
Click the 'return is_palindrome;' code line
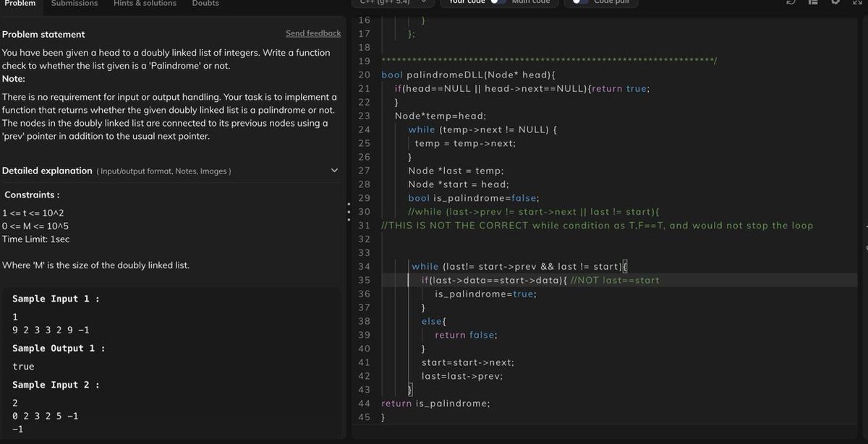(x=435, y=404)
